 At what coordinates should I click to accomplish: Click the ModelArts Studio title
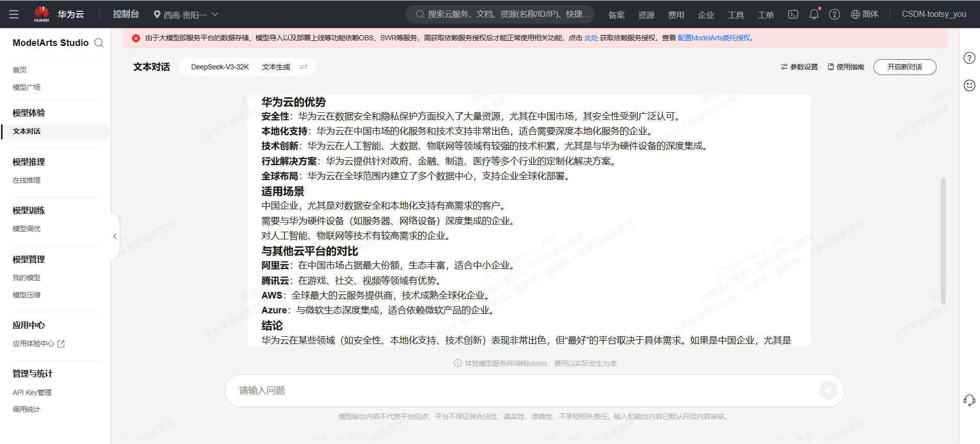[x=51, y=43]
